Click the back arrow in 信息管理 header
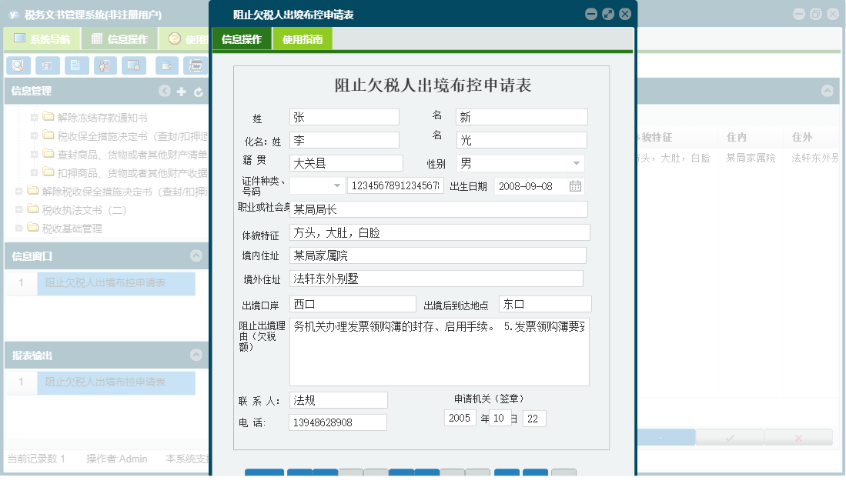The image size is (846, 504). pos(164,91)
